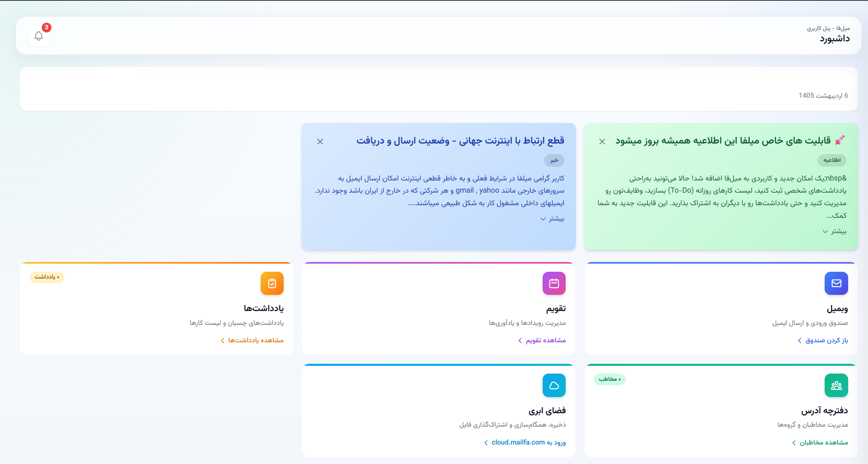The width and height of the screenshot is (868, 464).
Task: Go to cloud.mailfa.com via the ورود link
Action: (525, 443)
